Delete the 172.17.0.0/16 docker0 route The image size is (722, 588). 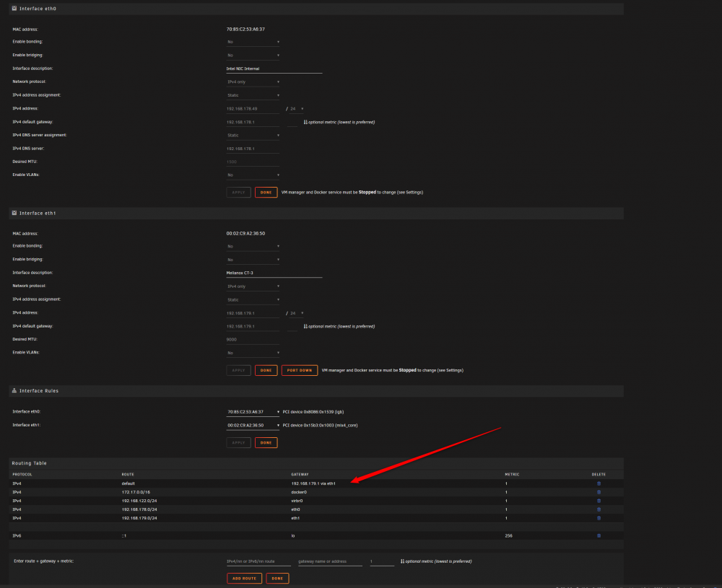coord(599,492)
